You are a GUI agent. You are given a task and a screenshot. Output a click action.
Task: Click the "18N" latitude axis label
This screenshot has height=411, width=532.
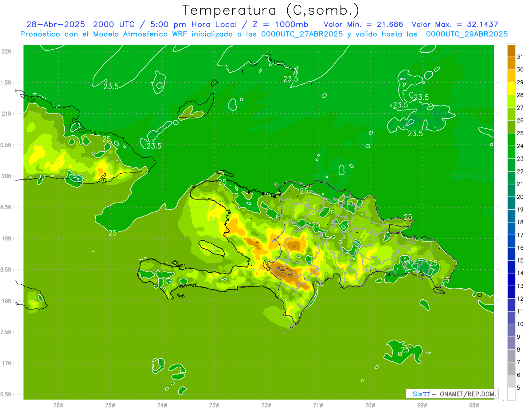pyautogui.click(x=7, y=301)
